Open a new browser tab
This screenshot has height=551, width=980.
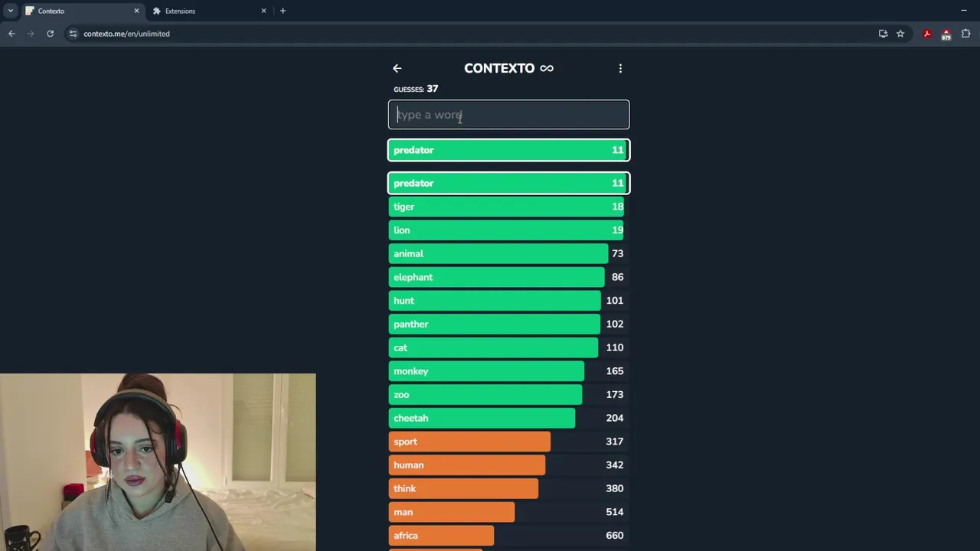(283, 11)
